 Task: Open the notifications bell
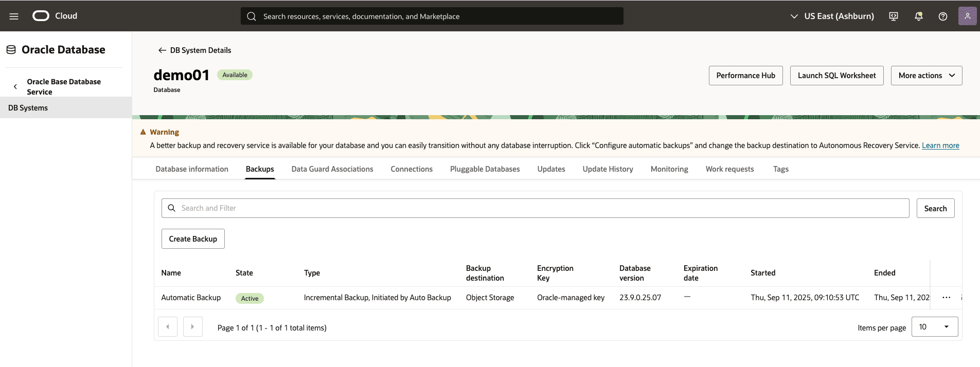[x=918, y=16]
